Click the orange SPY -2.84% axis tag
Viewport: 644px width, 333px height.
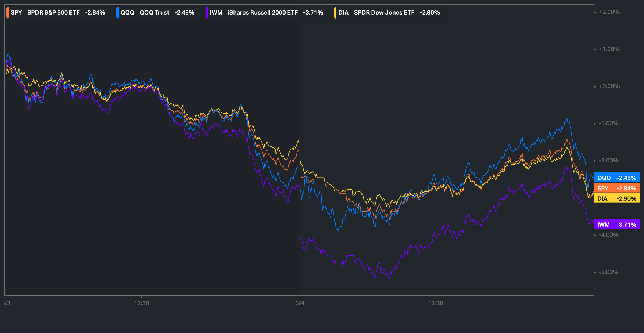click(617, 188)
